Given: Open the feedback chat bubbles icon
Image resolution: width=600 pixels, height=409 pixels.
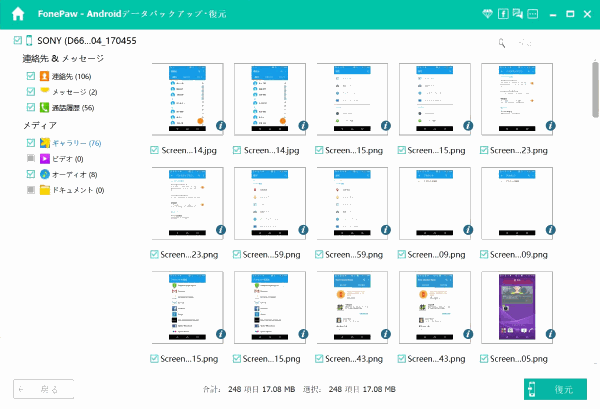Looking at the screenshot, I should [x=518, y=14].
